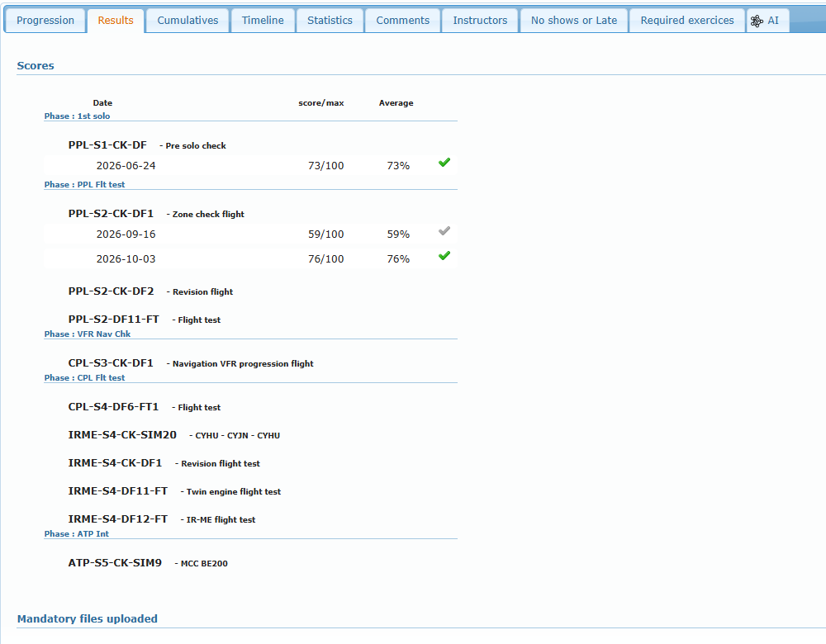826x644 pixels.
Task: Click gray checkmark for 2026-09-16 score
Action: click(x=444, y=230)
